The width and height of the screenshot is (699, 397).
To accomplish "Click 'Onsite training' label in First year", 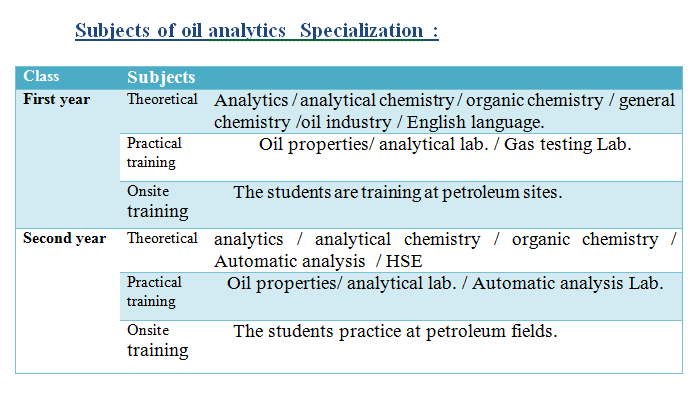I will (x=157, y=201).
